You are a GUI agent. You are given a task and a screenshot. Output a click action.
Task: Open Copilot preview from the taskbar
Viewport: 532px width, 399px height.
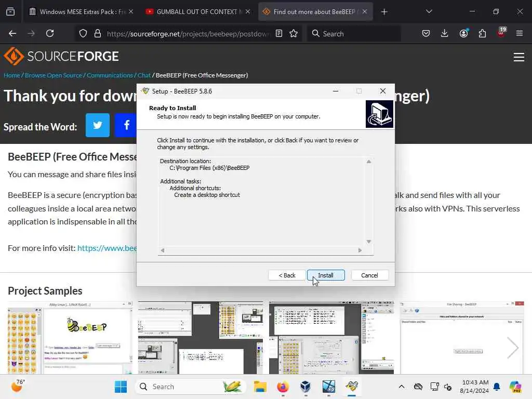tap(515, 387)
